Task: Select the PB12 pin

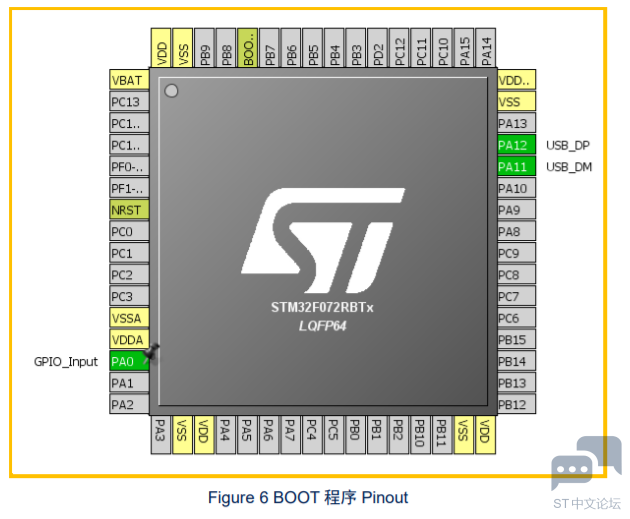Action: (516, 405)
